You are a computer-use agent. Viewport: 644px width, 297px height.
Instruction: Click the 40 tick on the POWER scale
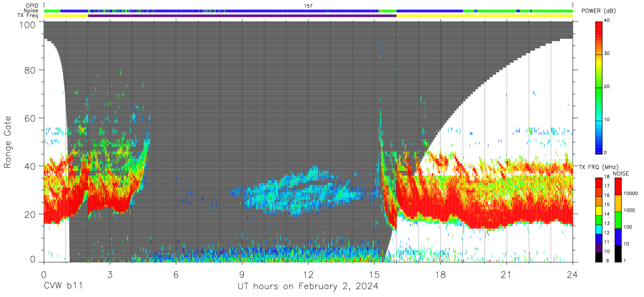607,20
